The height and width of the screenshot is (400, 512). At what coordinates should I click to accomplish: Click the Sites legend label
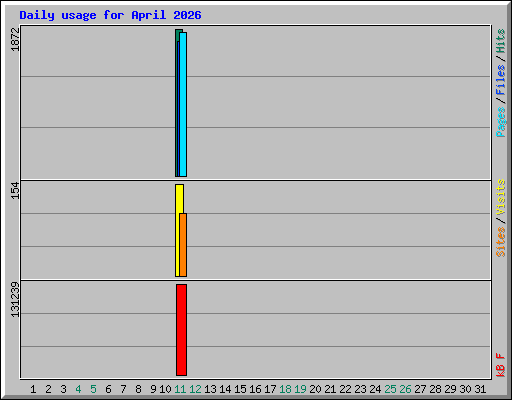pos(500,242)
